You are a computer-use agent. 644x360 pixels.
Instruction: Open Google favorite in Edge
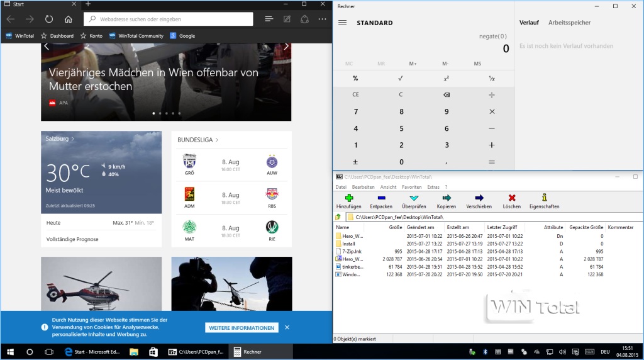click(183, 36)
